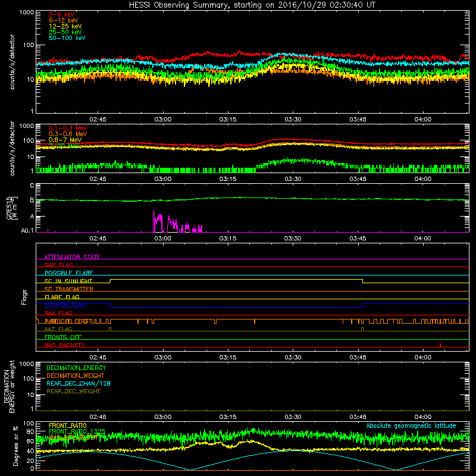Click 03:00 tick label under GOES15 panel

tap(162, 239)
